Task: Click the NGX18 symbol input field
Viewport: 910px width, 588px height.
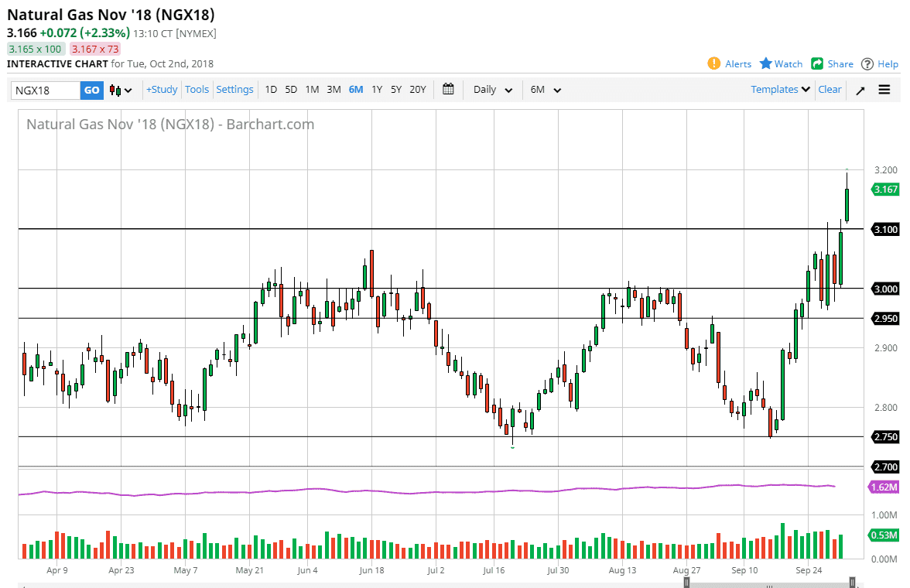Action: [46, 90]
